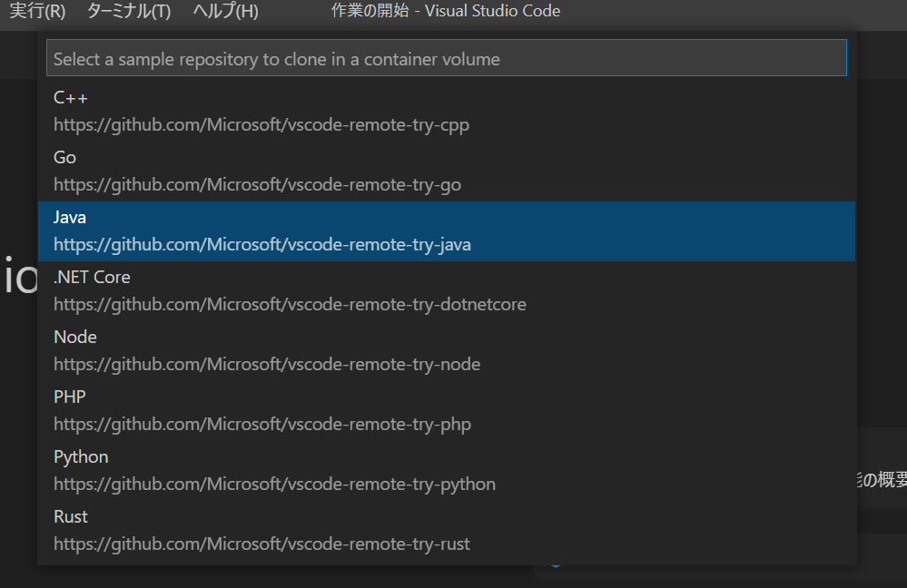Open the ターミナル(T) menu
The image size is (907, 588).
point(129,11)
